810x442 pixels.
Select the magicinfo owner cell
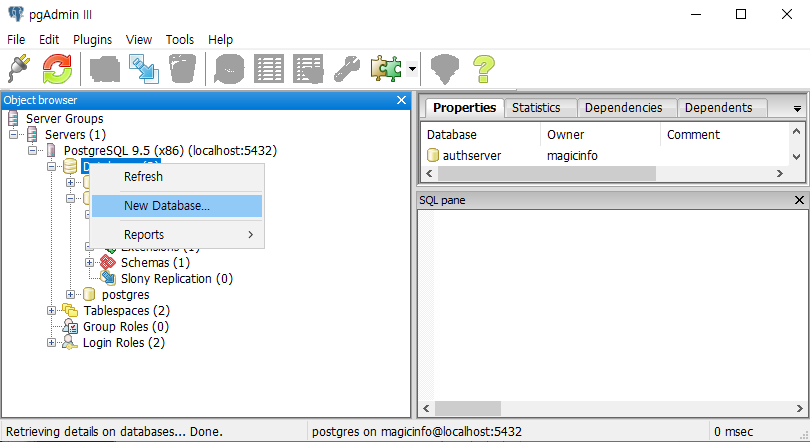572,155
